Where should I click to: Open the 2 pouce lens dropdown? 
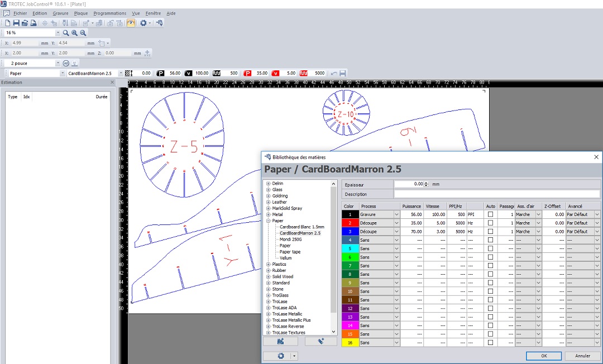[58, 64]
